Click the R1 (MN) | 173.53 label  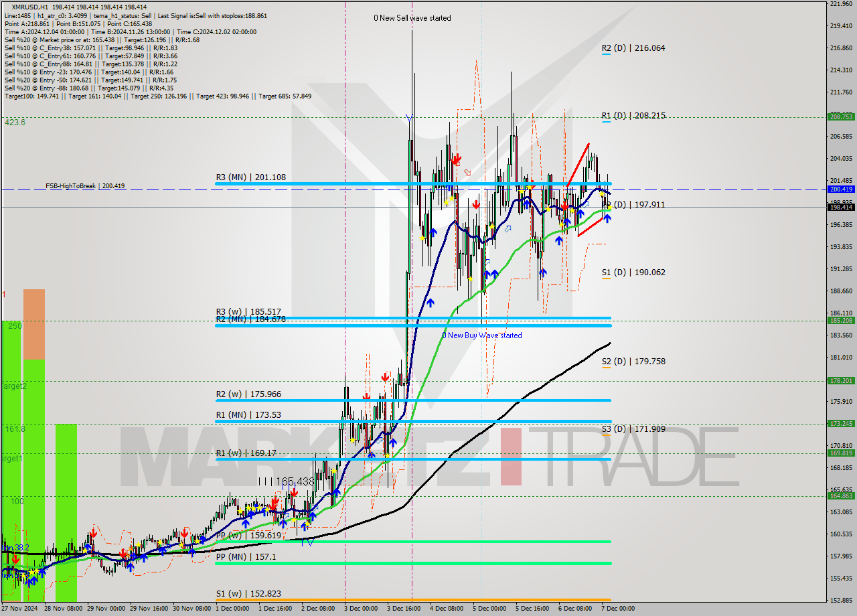point(248,415)
